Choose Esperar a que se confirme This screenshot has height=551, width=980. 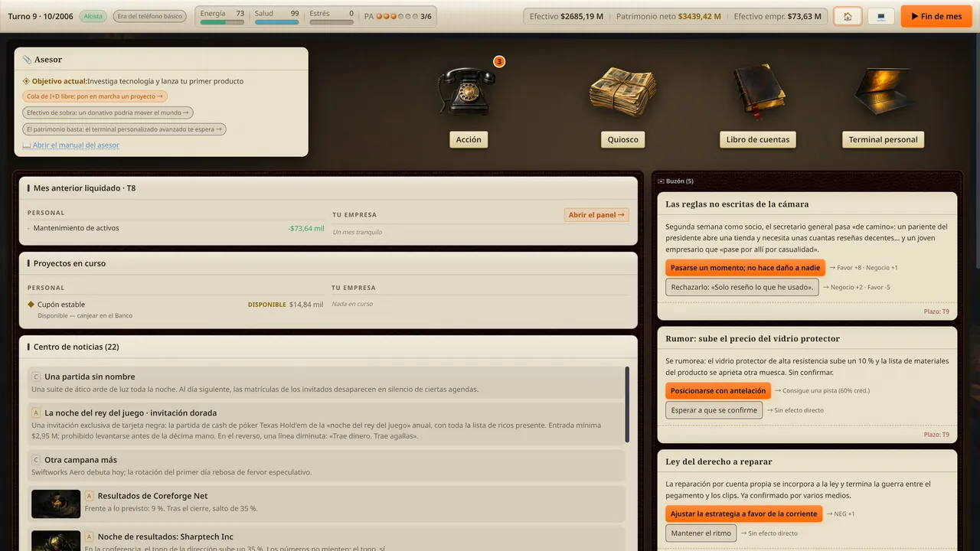[x=714, y=410]
